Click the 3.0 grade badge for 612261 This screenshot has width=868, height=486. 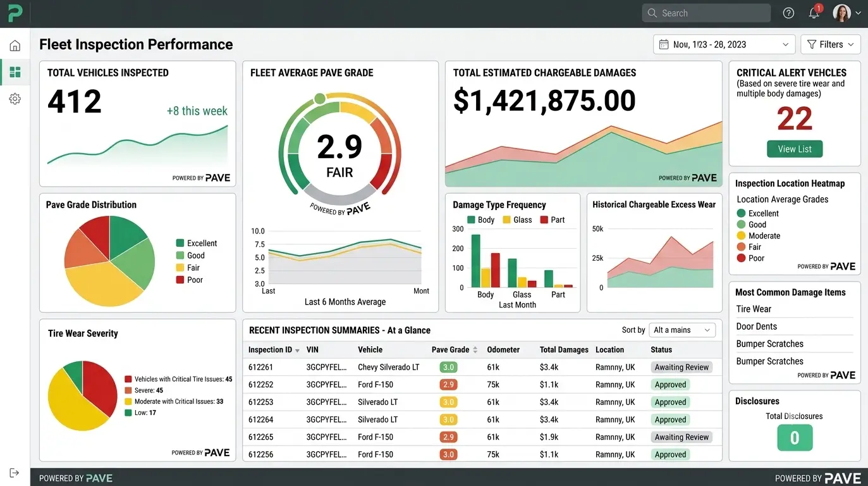tap(448, 367)
